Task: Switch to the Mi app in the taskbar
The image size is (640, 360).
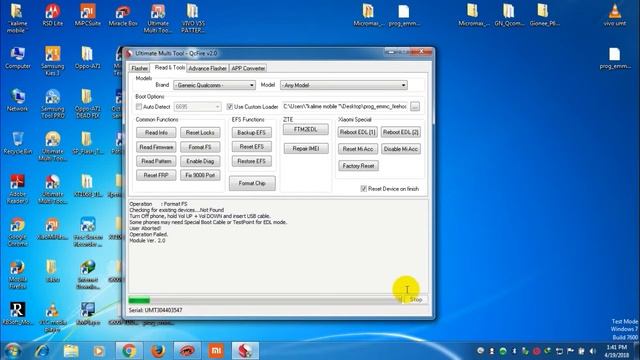Action: 216,351
